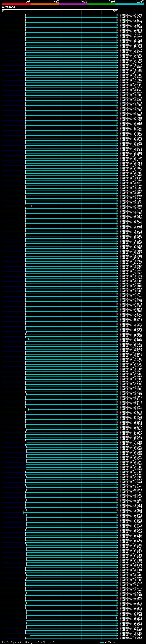Select the truncated UniRef100_UPI000.. label
Screen dimensions: 146x644
(x=132, y=276)
